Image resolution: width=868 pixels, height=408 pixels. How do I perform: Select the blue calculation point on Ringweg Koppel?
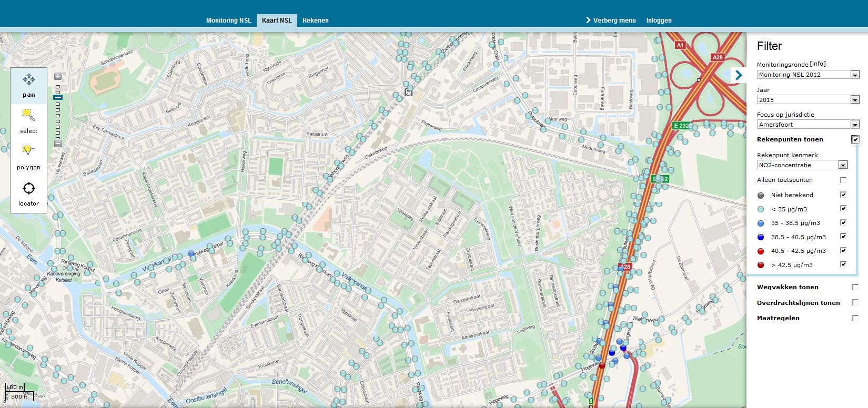[x=191, y=253]
